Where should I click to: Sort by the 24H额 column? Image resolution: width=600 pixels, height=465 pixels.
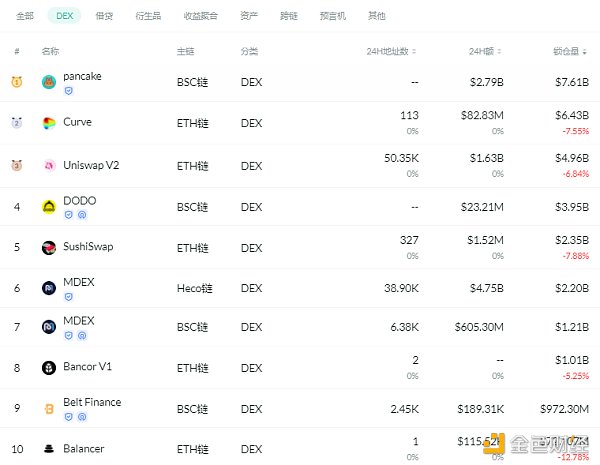tap(485, 51)
